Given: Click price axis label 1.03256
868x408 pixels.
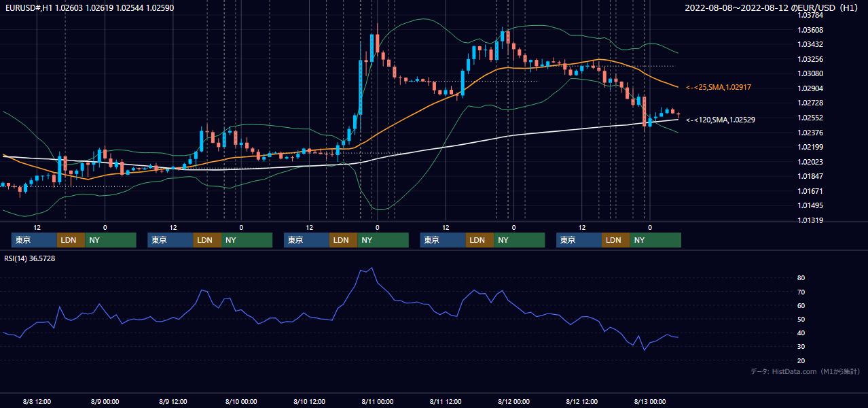Looking at the screenshot, I should click(811, 59).
